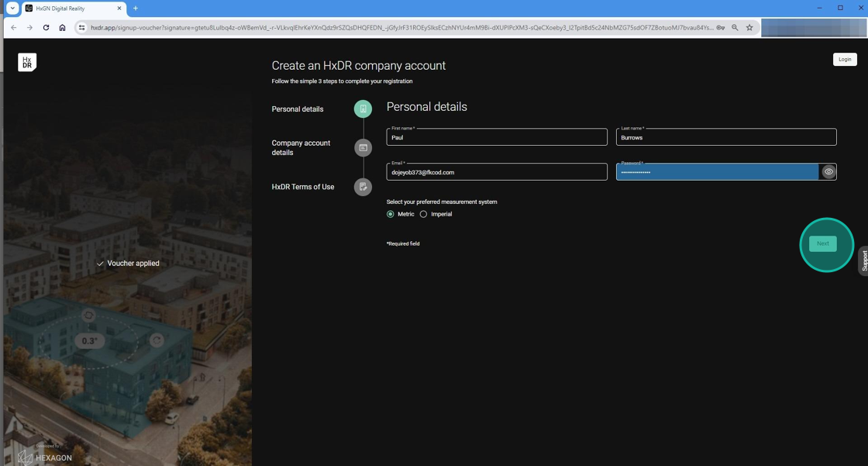Open the password manager key icon
Image resolution: width=868 pixels, height=466 pixels.
[720, 28]
